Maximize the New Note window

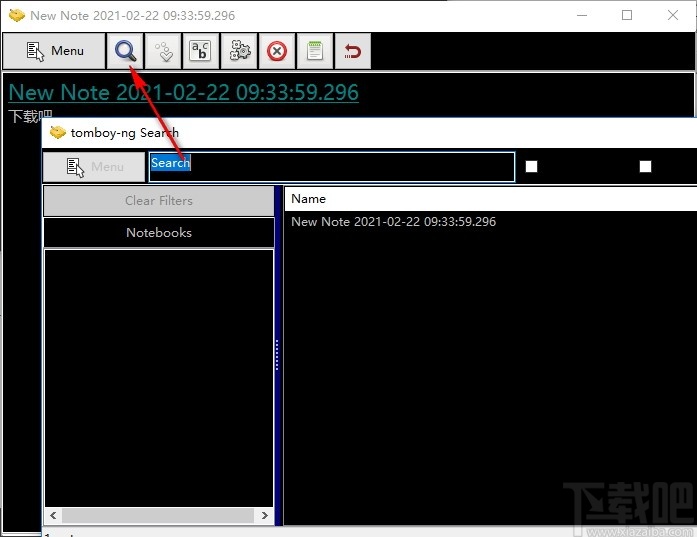click(x=627, y=16)
